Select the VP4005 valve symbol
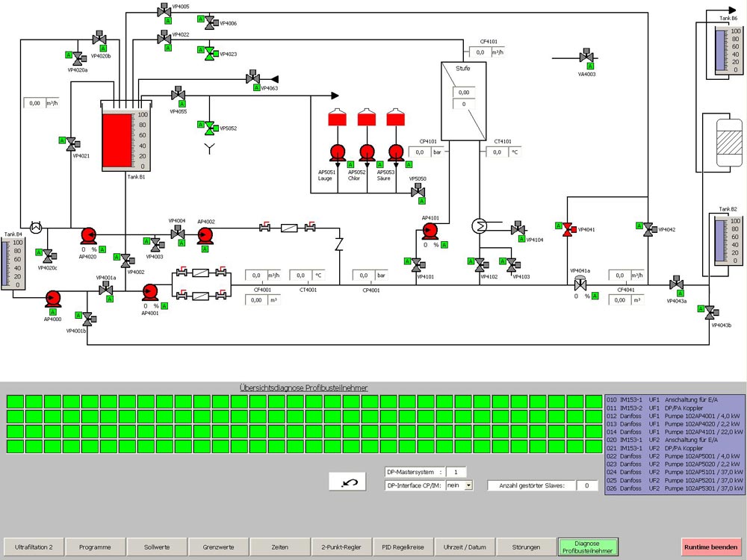Screen dimensions: 747x560 pyautogui.click(x=164, y=11)
